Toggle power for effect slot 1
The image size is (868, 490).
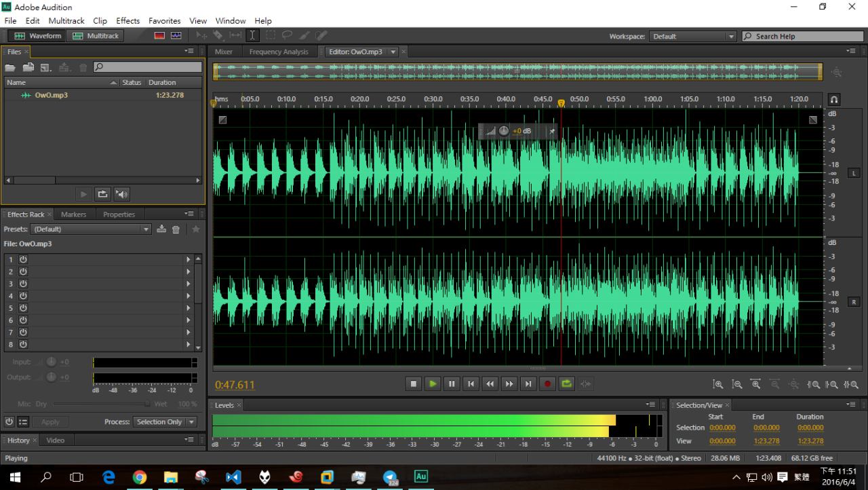point(22,259)
